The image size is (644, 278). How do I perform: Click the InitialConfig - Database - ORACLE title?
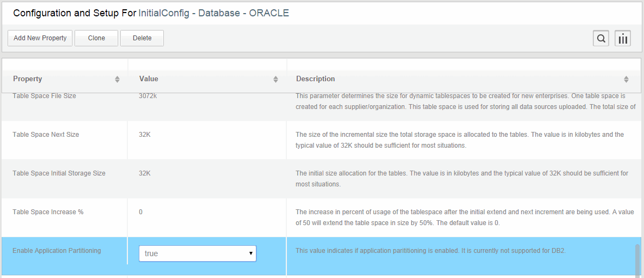point(214,13)
